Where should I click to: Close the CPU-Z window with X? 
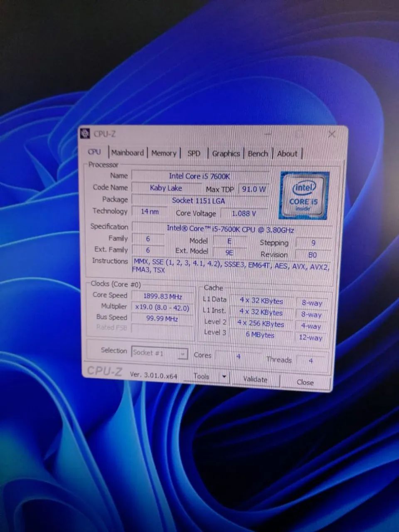click(x=331, y=134)
